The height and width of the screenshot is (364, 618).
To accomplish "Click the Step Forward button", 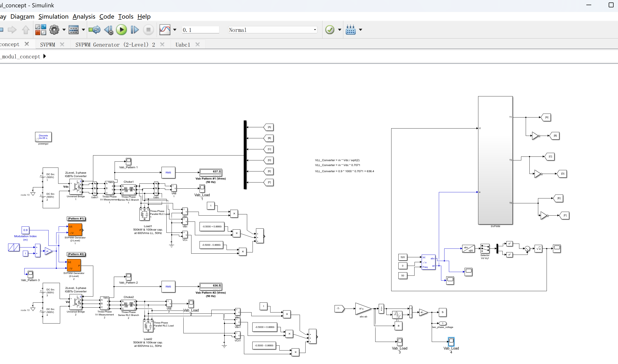I will pyautogui.click(x=134, y=30).
